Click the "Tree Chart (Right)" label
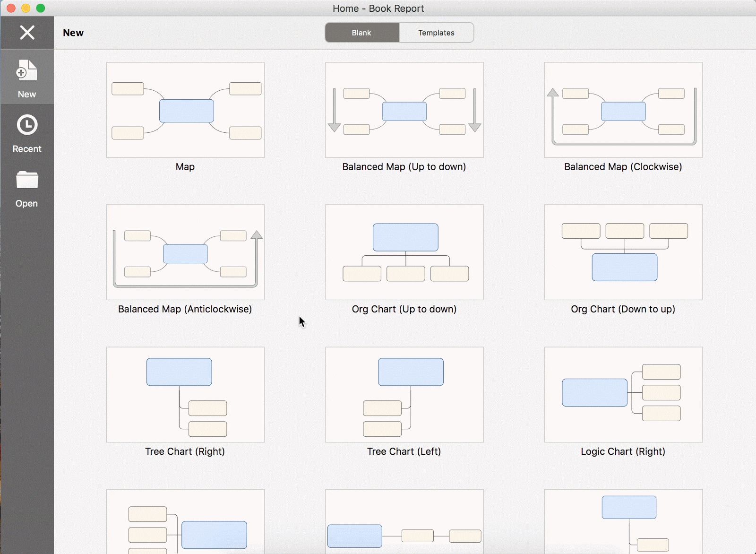The image size is (756, 554). click(x=185, y=451)
